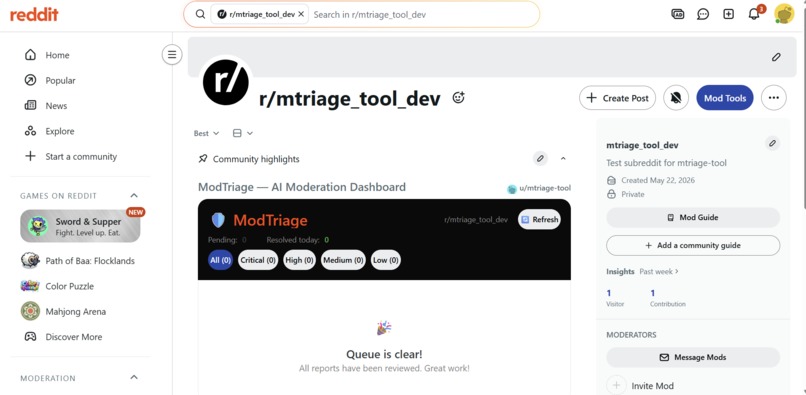Select the Medium (0) filter
Image resolution: width=806 pixels, height=395 pixels.
click(x=343, y=260)
